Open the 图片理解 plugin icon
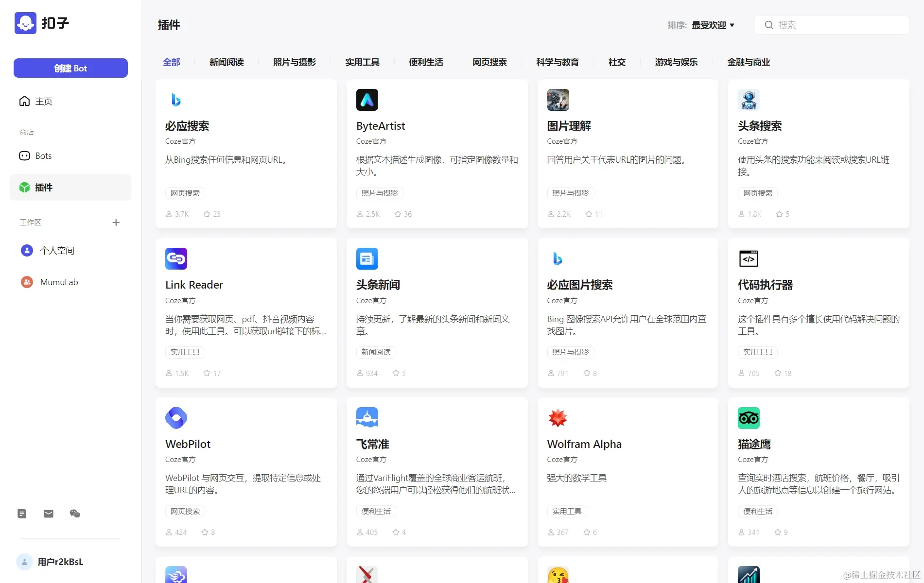Screen dimensions: 924x583 point(558,100)
